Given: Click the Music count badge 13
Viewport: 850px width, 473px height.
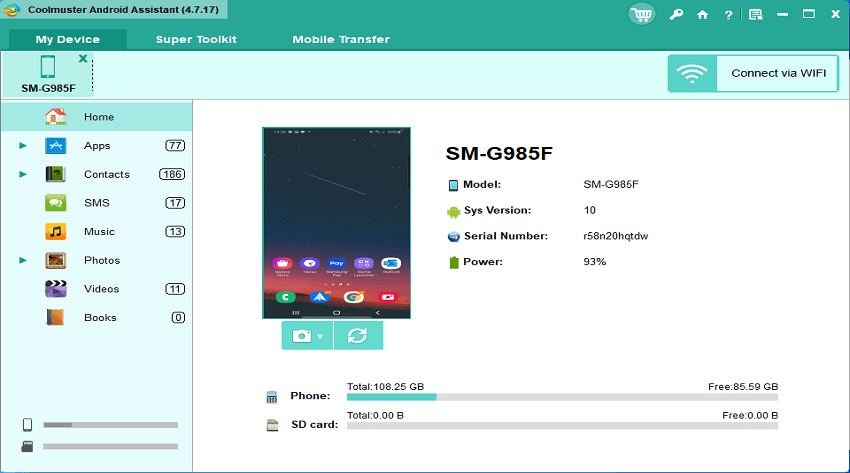Looking at the screenshot, I should click(x=175, y=231).
